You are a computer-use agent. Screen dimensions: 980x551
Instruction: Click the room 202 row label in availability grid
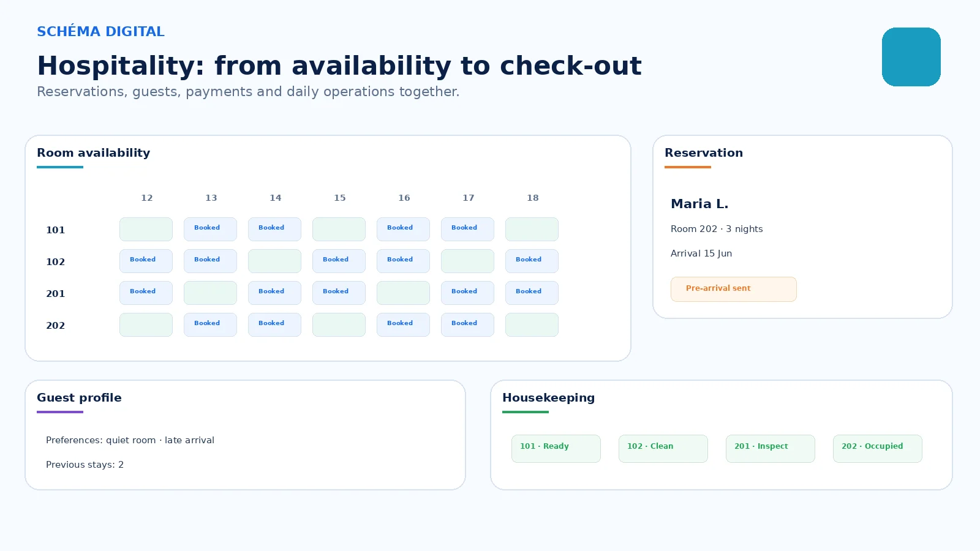click(x=55, y=326)
